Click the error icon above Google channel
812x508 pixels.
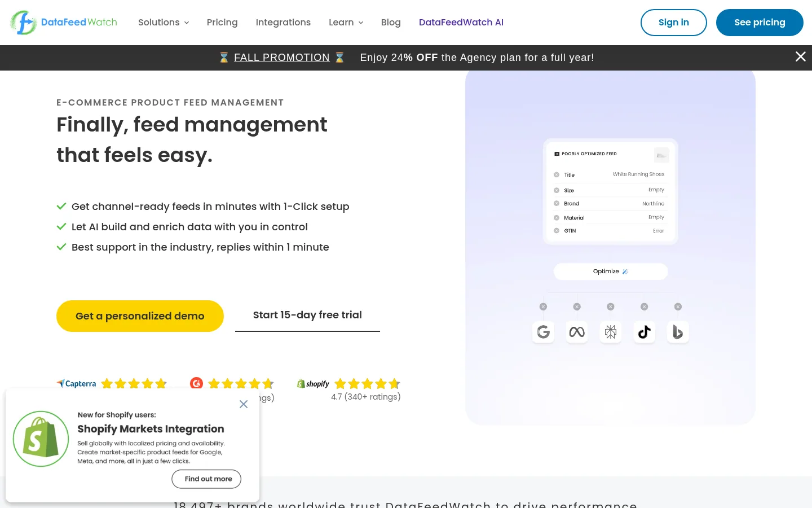(543, 306)
